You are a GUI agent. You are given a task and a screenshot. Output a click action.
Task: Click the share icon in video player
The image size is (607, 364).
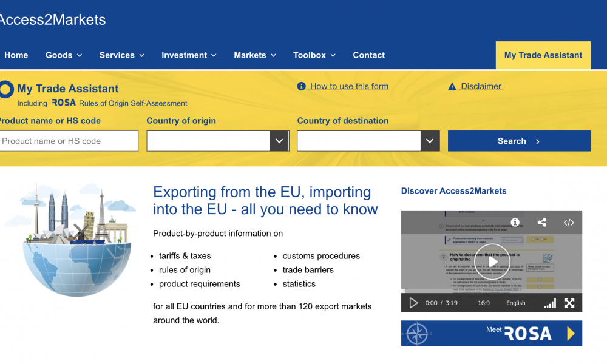click(x=542, y=223)
